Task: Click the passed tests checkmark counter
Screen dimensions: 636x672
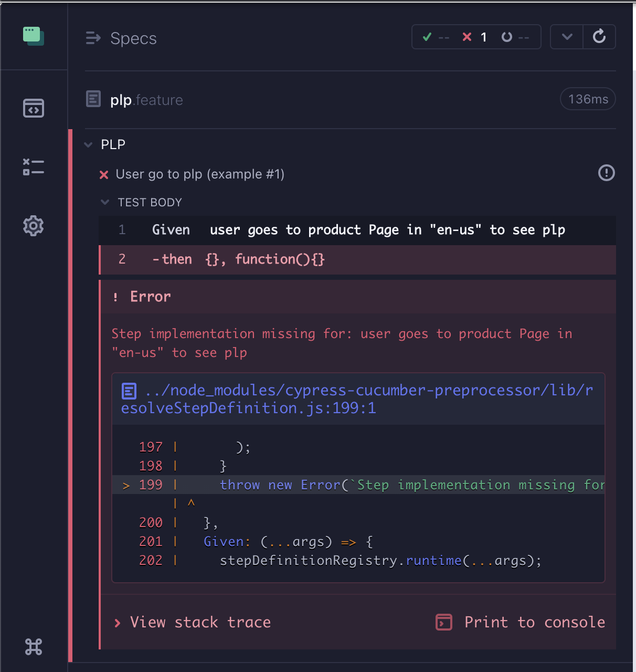Action: [x=436, y=37]
